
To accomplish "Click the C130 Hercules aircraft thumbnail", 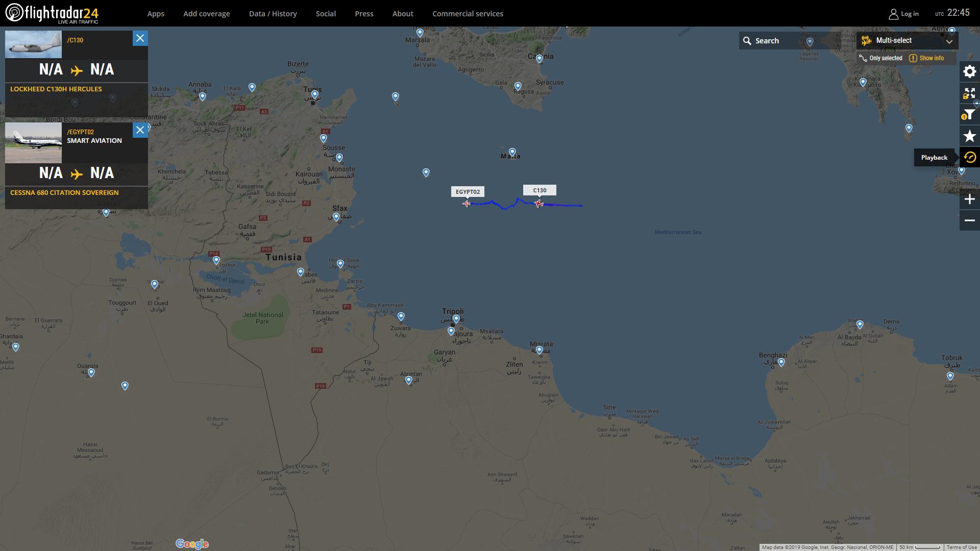I will [33, 44].
